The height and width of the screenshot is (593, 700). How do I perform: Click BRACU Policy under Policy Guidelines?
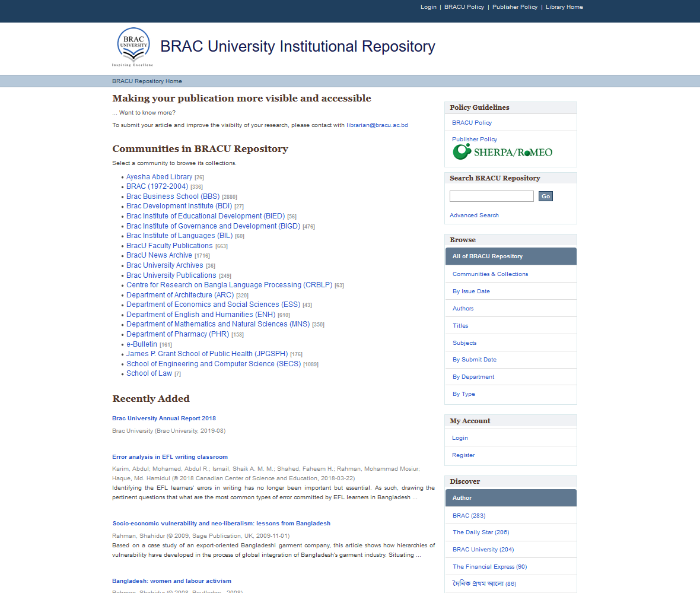(472, 122)
